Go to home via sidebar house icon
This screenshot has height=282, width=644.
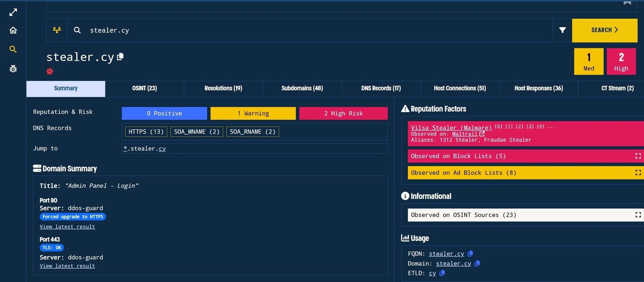pyautogui.click(x=13, y=31)
